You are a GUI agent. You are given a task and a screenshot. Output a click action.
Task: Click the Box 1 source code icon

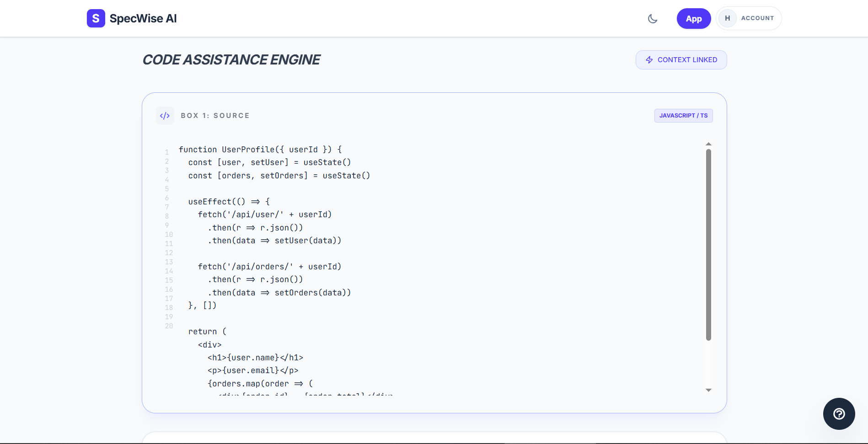(165, 116)
